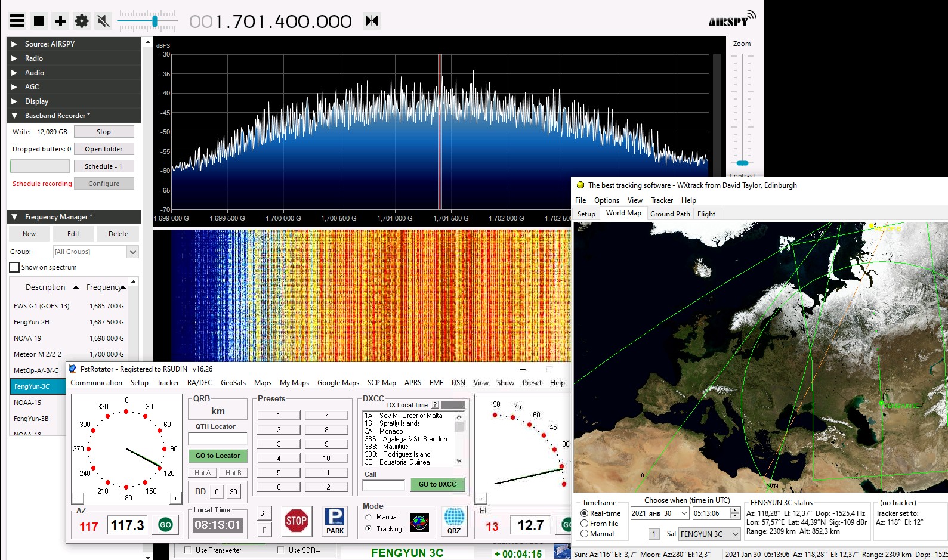
Task: Click the BD button
Action: click(x=200, y=491)
